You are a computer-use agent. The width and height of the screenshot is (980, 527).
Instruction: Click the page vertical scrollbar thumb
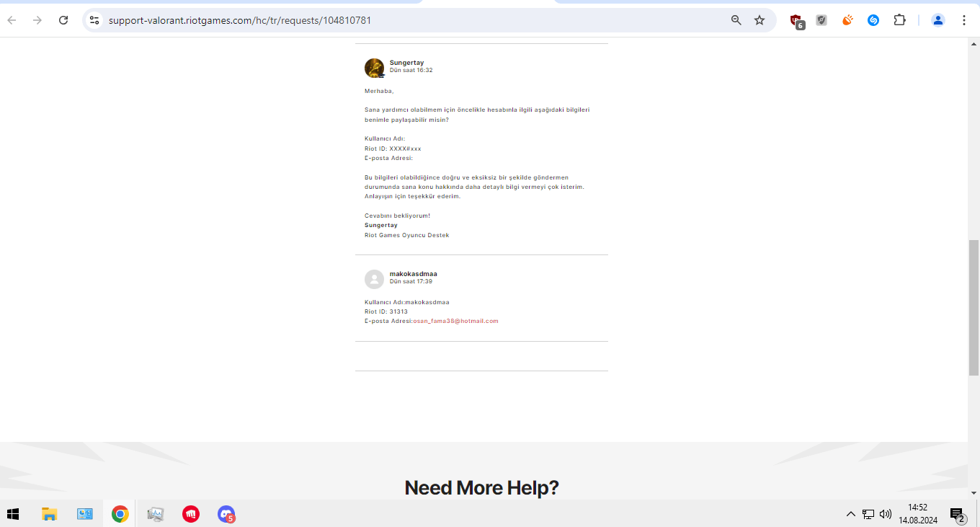coord(974,308)
